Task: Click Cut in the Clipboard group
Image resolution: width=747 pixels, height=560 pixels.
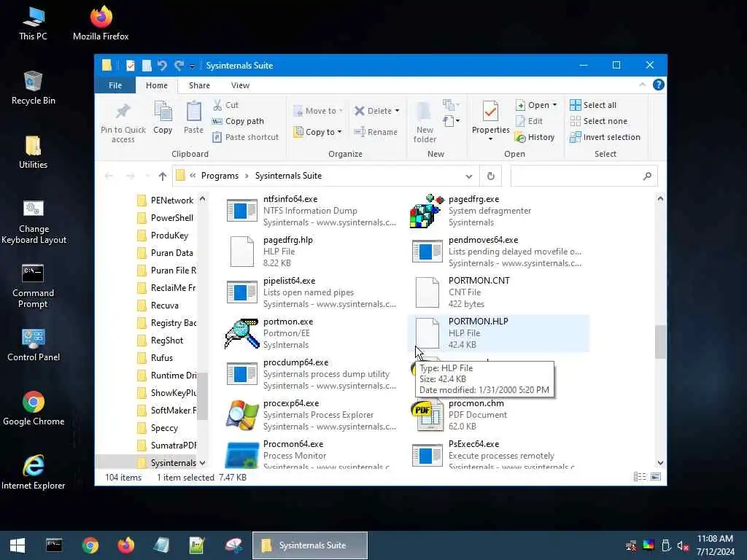Action: 225,105
